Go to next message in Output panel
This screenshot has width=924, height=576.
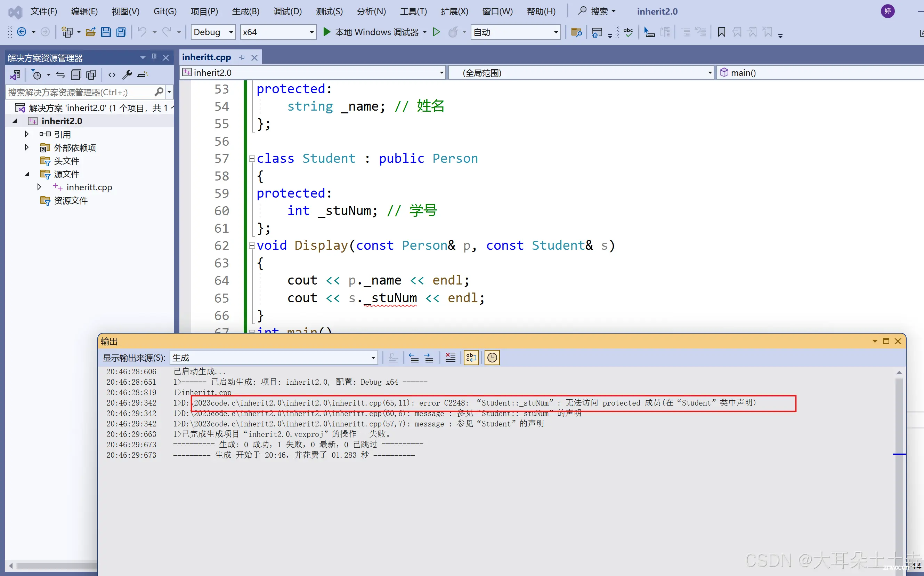[429, 358]
